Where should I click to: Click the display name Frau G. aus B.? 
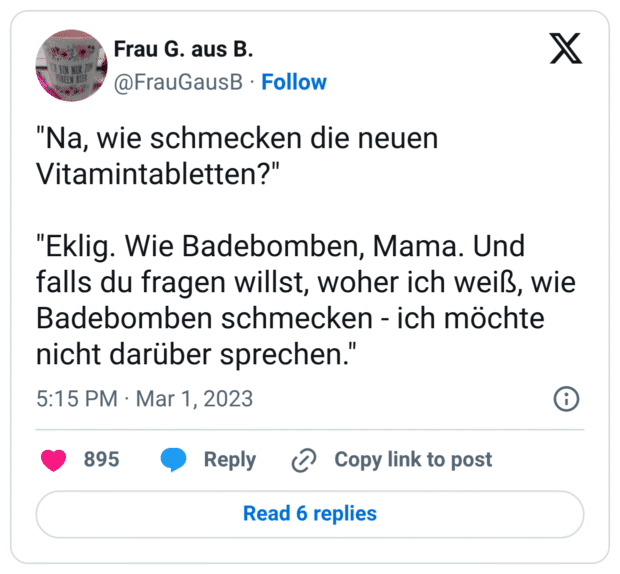(x=184, y=50)
